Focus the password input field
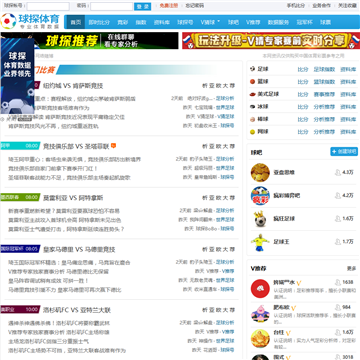The image size is (360, 360). click(111, 6)
